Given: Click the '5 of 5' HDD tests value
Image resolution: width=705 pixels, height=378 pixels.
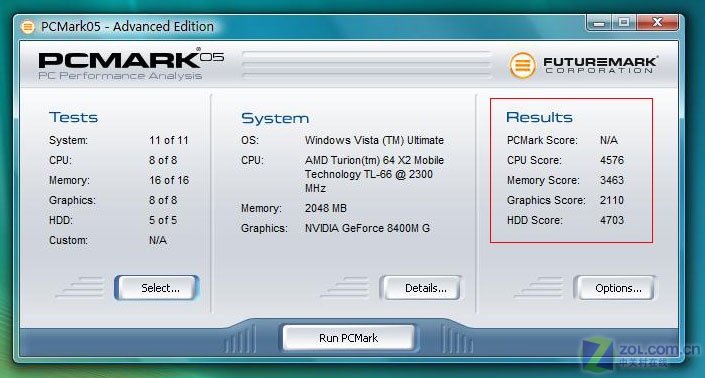Looking at the screenshot, I should [x=163, y=220].
